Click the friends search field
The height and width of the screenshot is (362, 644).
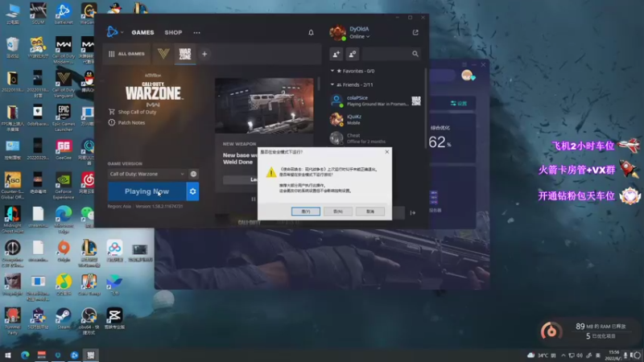391,54
